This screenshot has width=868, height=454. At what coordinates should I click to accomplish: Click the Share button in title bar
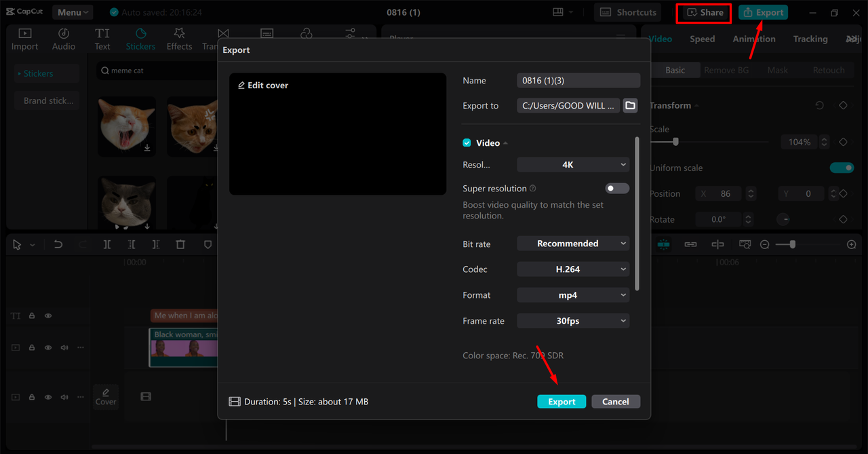pyautogui.click(x=705, y=12)
